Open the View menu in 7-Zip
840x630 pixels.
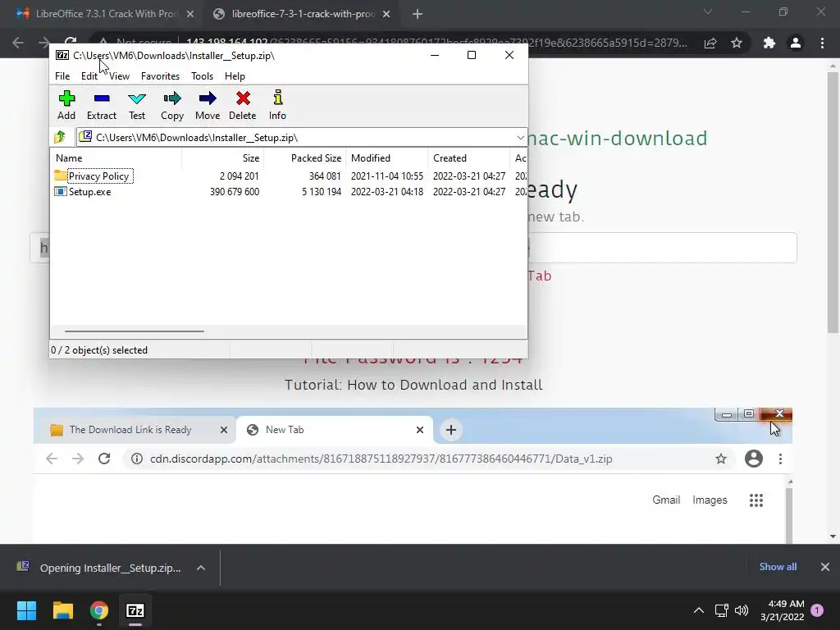point(120,76)
